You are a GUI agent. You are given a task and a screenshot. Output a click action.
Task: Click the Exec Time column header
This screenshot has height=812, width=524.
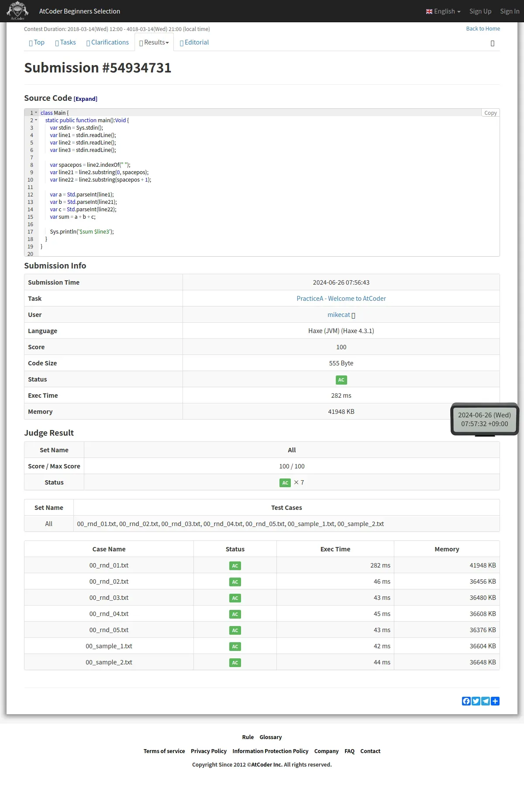(x=335, y=549)
